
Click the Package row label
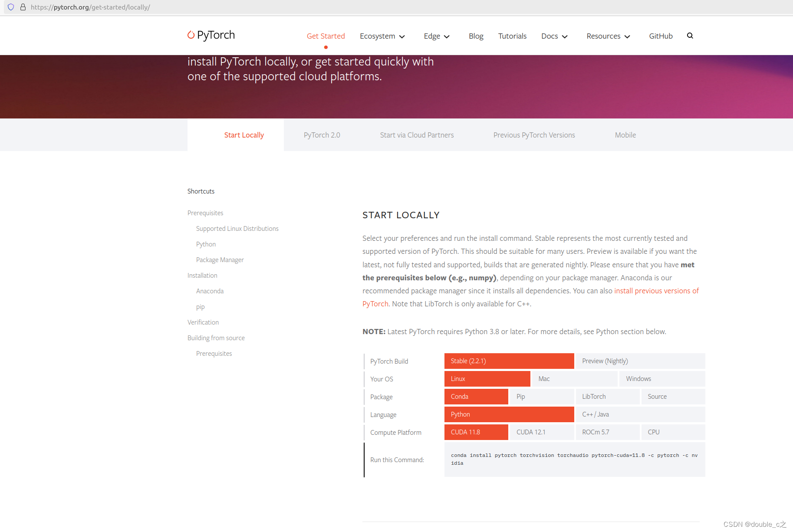pyautogui.click(x=382, y=397)
